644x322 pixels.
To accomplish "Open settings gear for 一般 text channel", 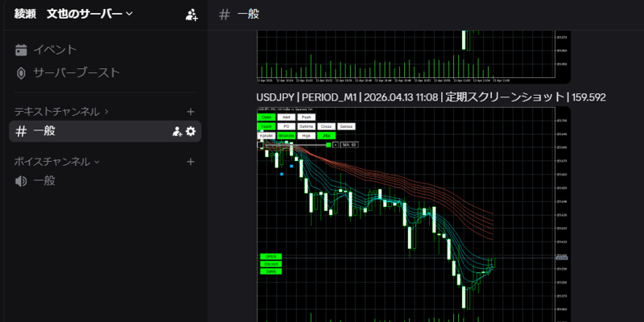I will point(191,131).
